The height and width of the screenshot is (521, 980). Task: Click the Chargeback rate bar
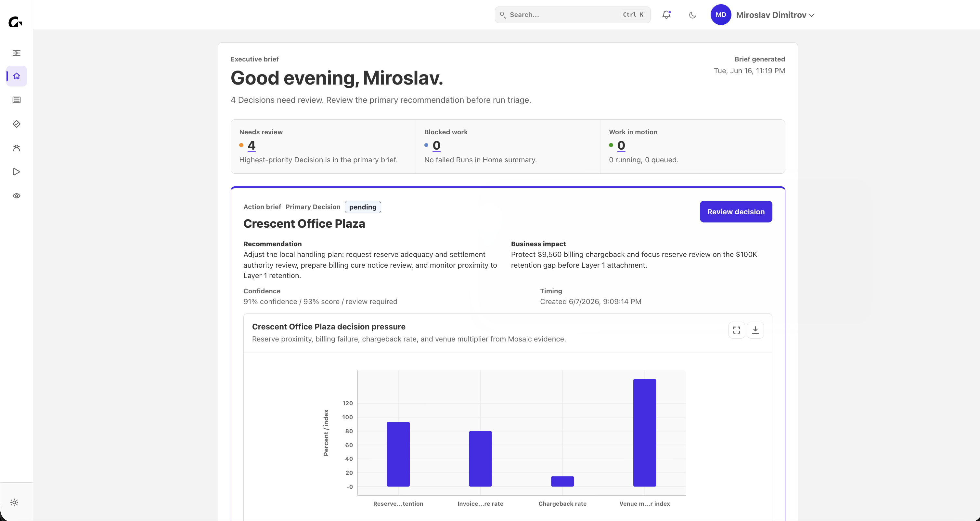562,481
